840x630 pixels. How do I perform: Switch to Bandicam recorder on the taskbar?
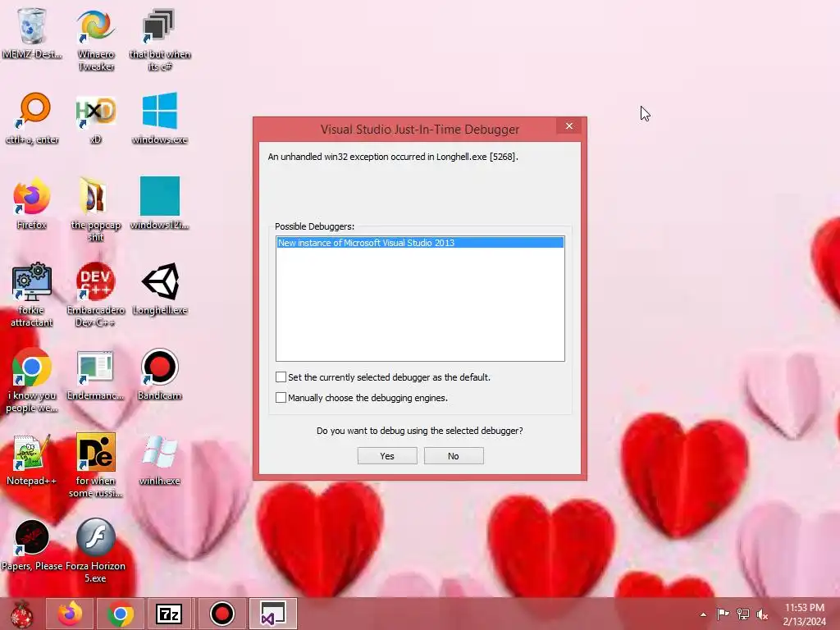pos(222,614)
